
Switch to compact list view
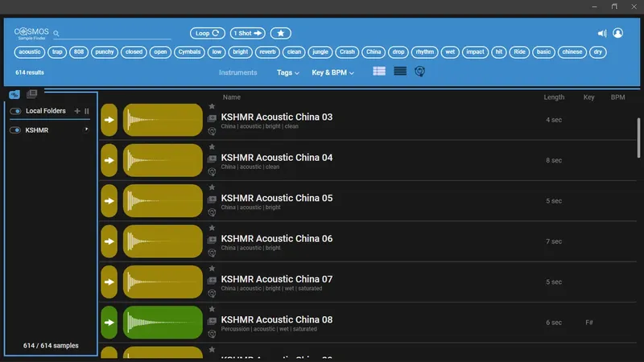click(x=400, y=72)
